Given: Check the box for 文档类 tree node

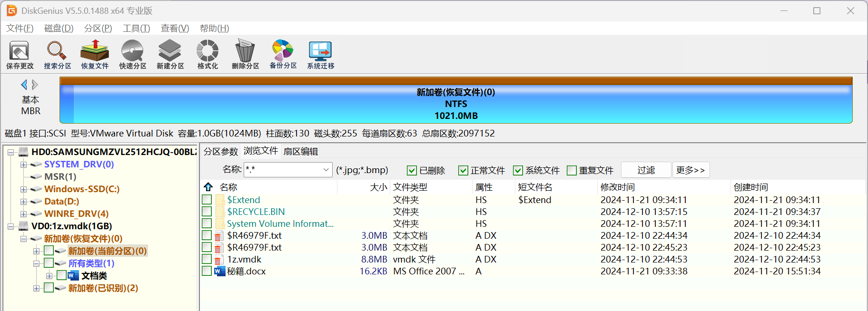Looking at the screenshot, I should (61, 275).
